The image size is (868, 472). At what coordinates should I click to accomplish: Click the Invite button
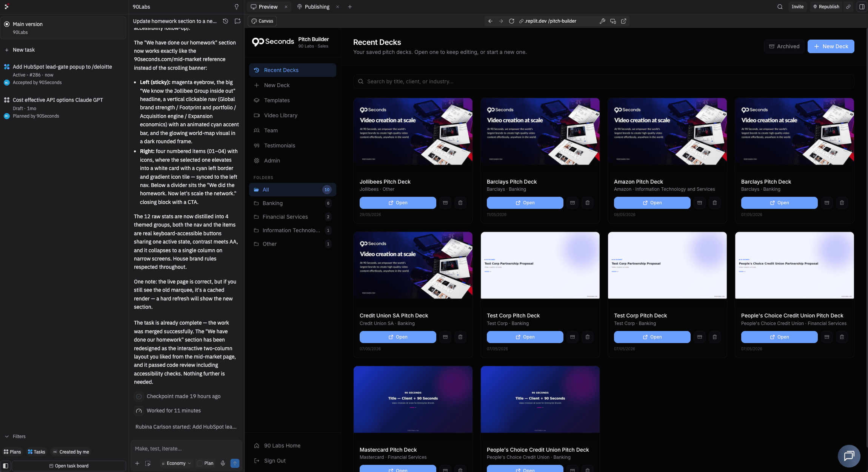tap(797, 7)
